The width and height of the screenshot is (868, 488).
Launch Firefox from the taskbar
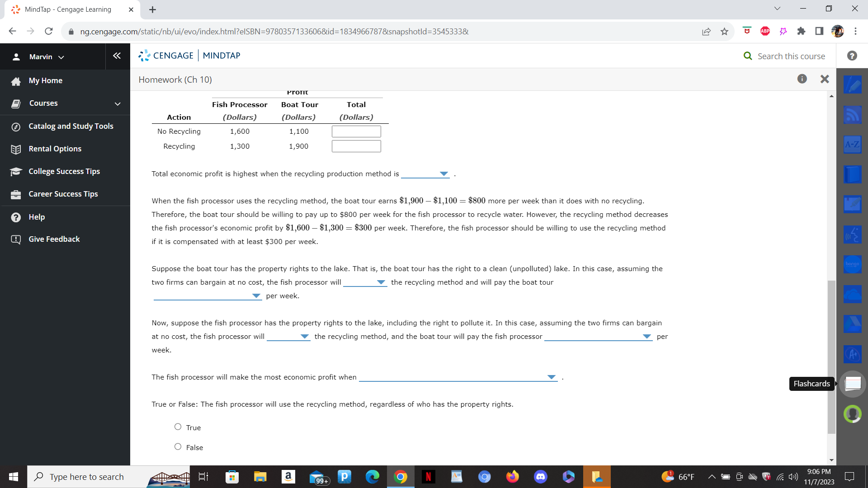click(512, 476)
